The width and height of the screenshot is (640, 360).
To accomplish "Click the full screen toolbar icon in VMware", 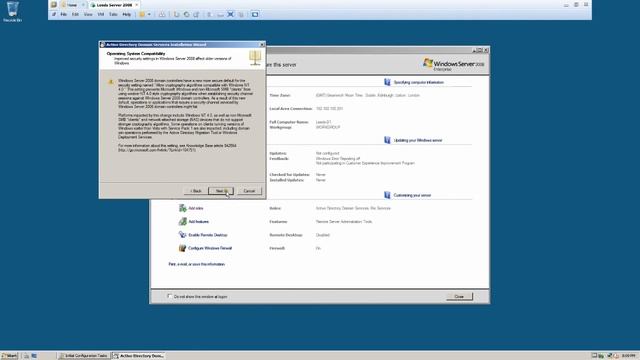I will coord(231,14).
